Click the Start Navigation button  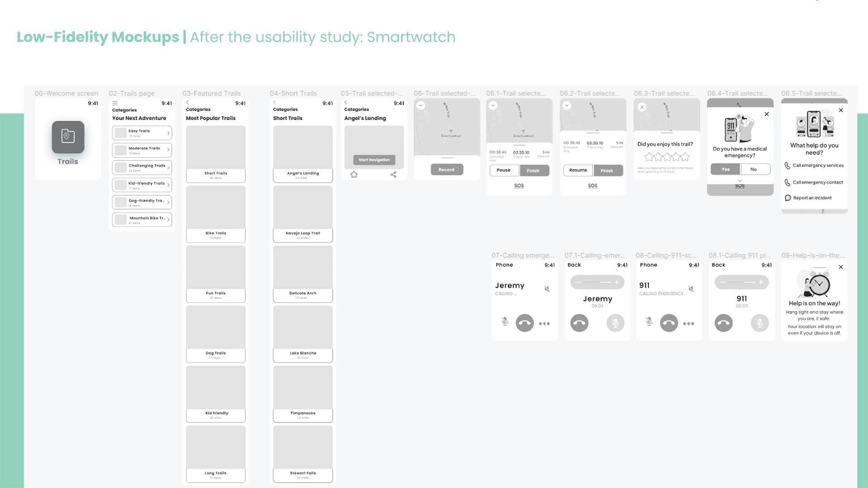point(374,160)
